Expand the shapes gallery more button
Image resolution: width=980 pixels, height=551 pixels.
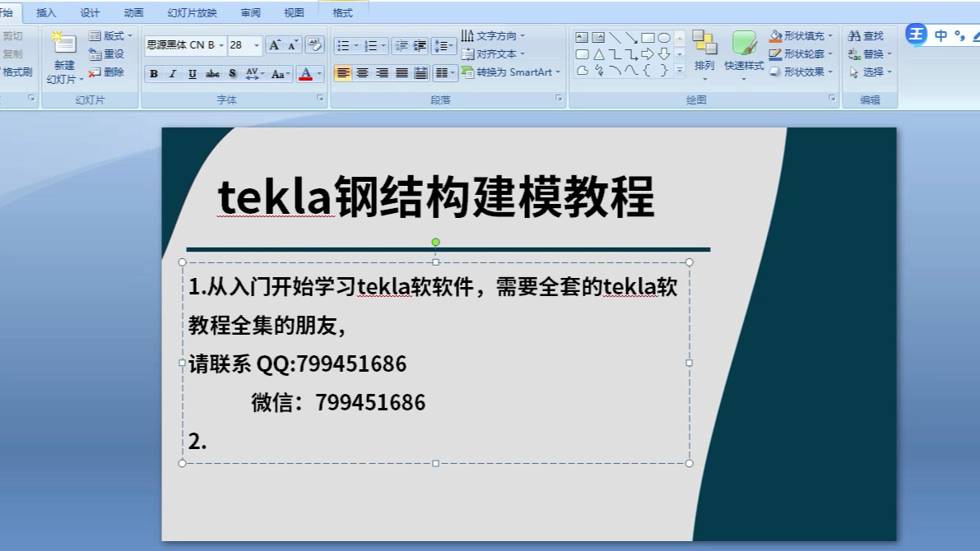tap(680, 71)
